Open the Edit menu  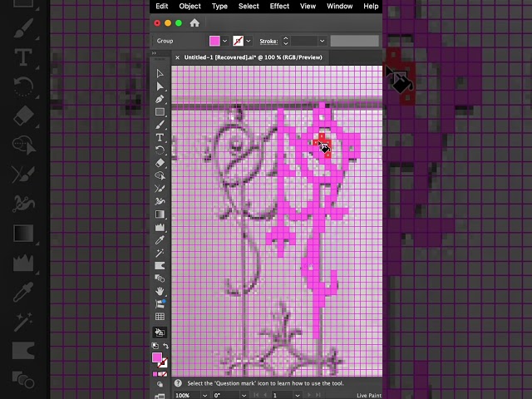point(162,6)
